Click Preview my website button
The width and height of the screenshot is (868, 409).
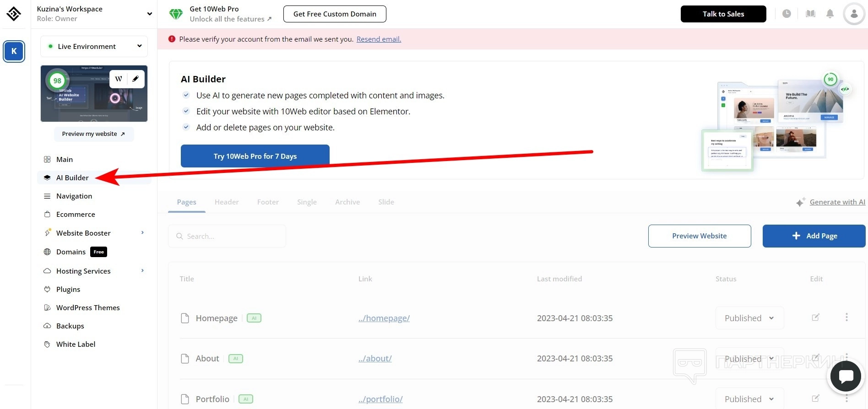pos(94,134)
